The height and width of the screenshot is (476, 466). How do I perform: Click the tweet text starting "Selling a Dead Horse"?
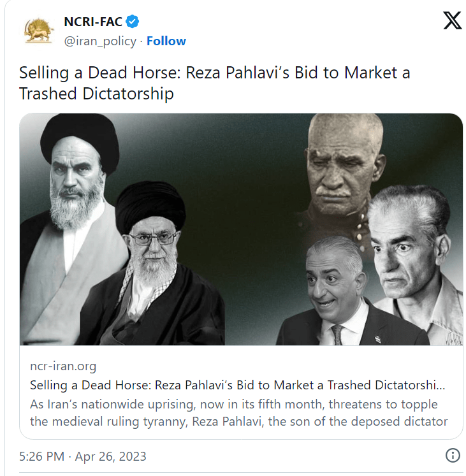pyautogui.click(x=214, y=83)
